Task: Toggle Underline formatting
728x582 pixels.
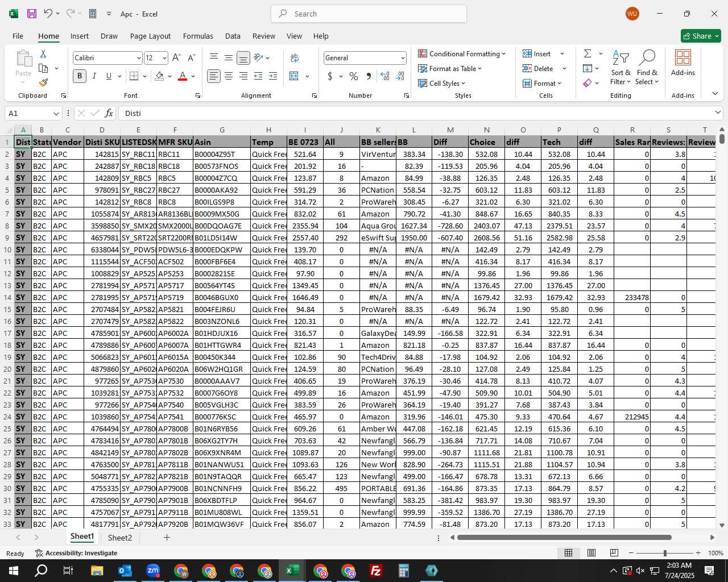Action: [x=109, y=76]
